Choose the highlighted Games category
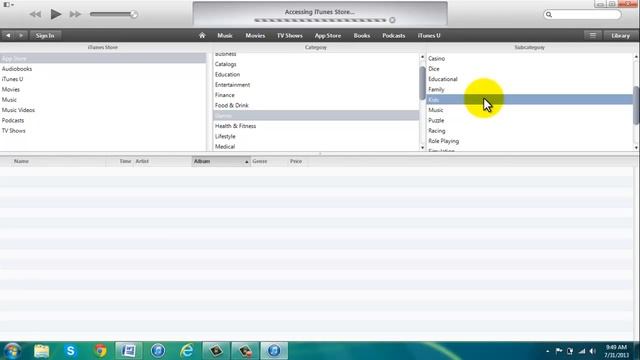The image size is (640, 360). (x=316, y=116)
